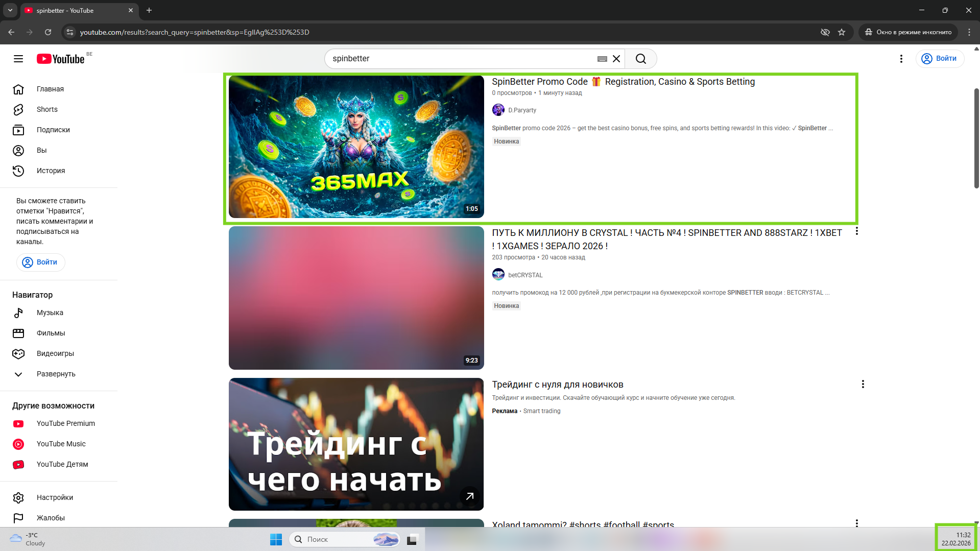The height and width of the screenshot is (551, 980).
Task: Click the page vertical scrollbar thumb
Action: pyautogui.click(x=976, y=138)
